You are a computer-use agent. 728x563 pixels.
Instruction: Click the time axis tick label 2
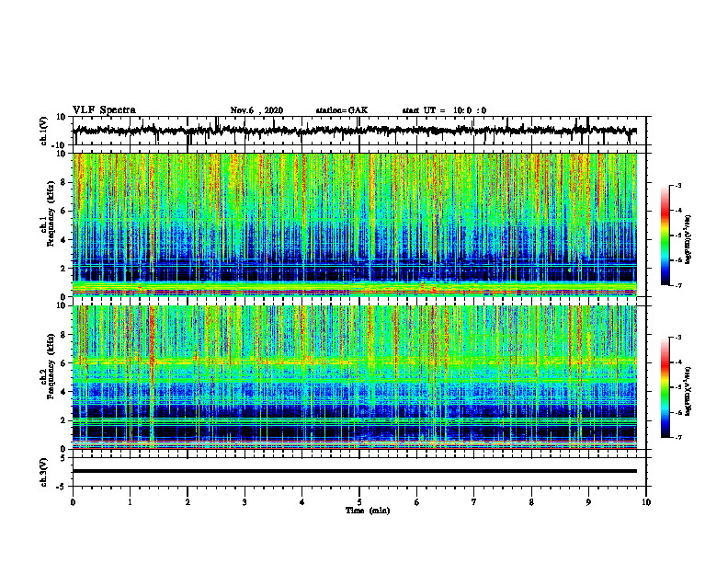(x=188, y=502)
